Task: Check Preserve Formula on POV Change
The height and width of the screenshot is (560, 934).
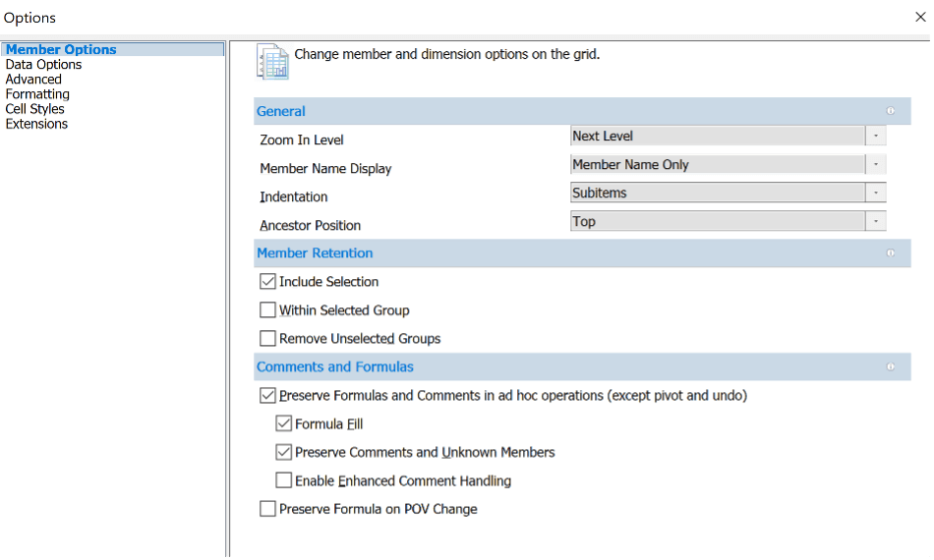Action: [x=267, y=509]
